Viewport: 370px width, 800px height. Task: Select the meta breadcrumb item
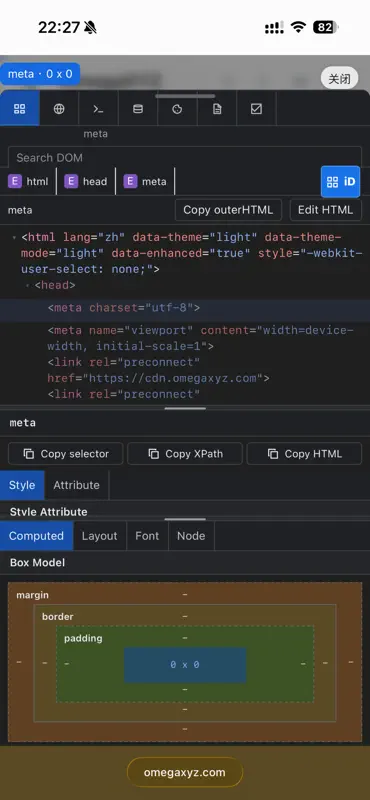(145, 181)
